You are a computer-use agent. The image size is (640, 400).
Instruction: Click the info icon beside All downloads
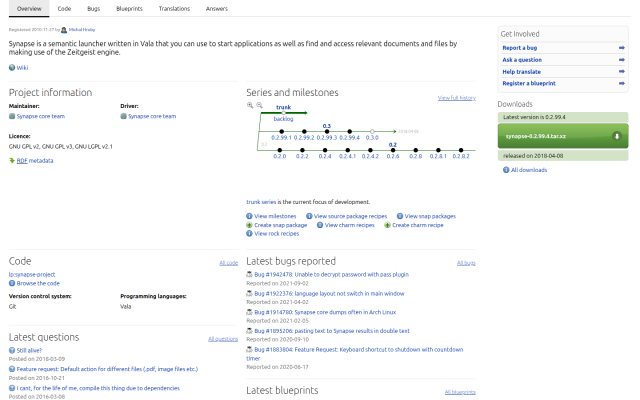[506, 170]
